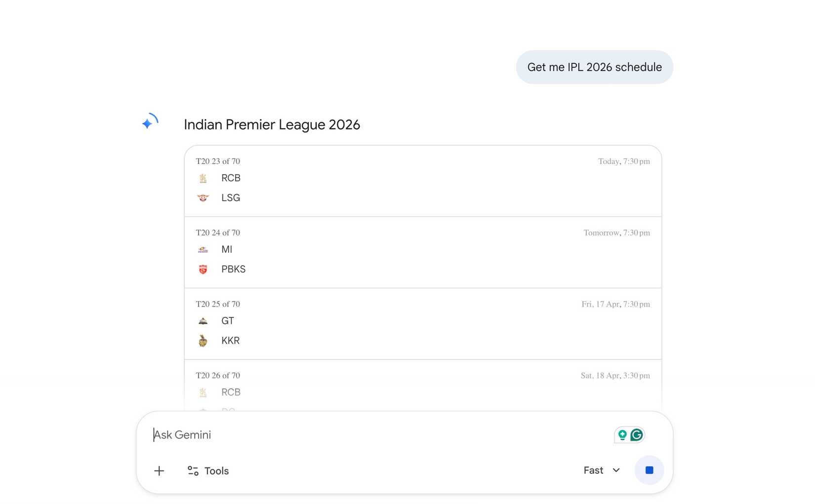Click the KKR team logo
The height and width of the screenshot is (504, 815).
click(x=203, y=341)
